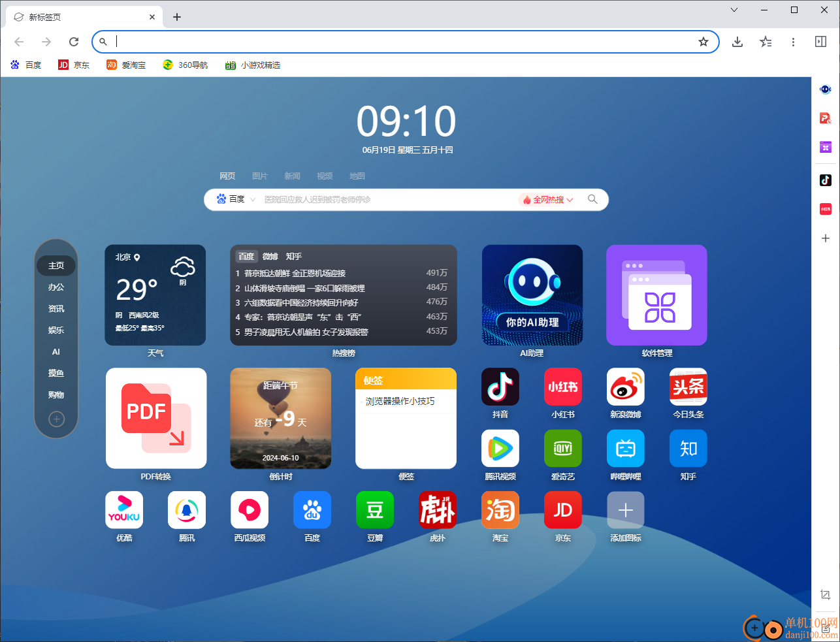Bookmark page with the star icon

tap(703, 42)
